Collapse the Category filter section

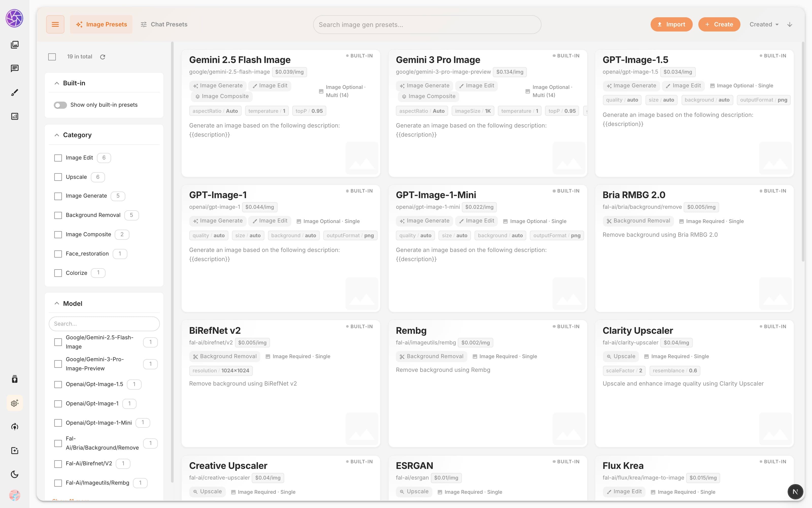(x=57, y=135)
